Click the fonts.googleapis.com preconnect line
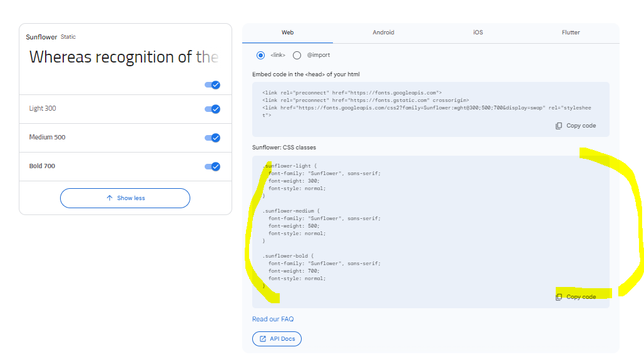 tap(352, 93)
